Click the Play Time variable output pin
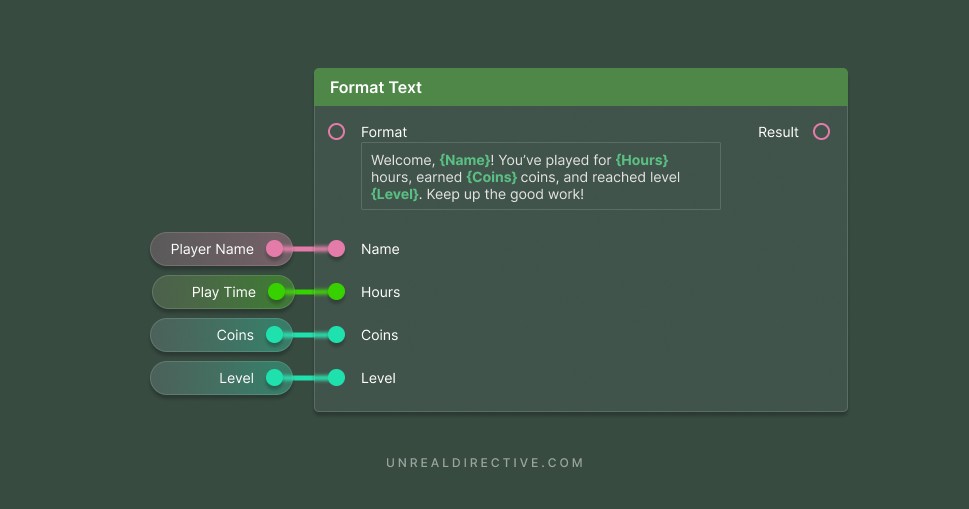The image size is (969, 509). coord(277,292)
